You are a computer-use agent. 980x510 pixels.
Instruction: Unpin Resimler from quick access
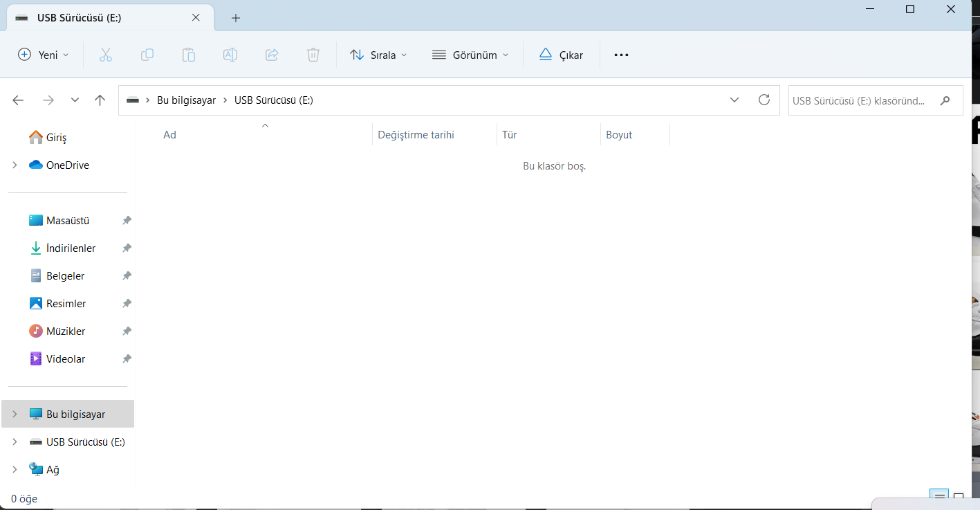point(127,304)
